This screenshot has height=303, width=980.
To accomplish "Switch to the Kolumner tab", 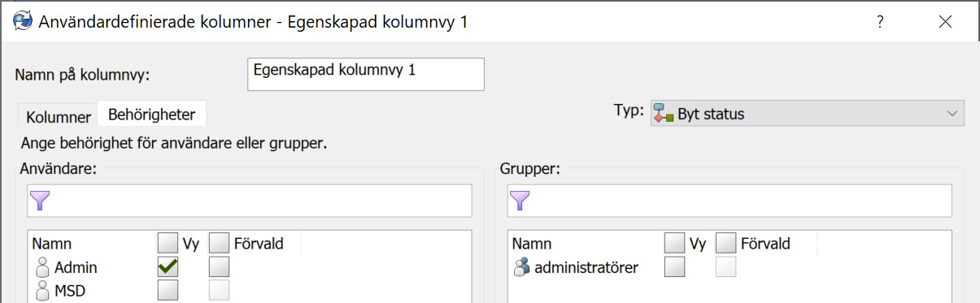I will pyautogui.click(x=58, y=117).
